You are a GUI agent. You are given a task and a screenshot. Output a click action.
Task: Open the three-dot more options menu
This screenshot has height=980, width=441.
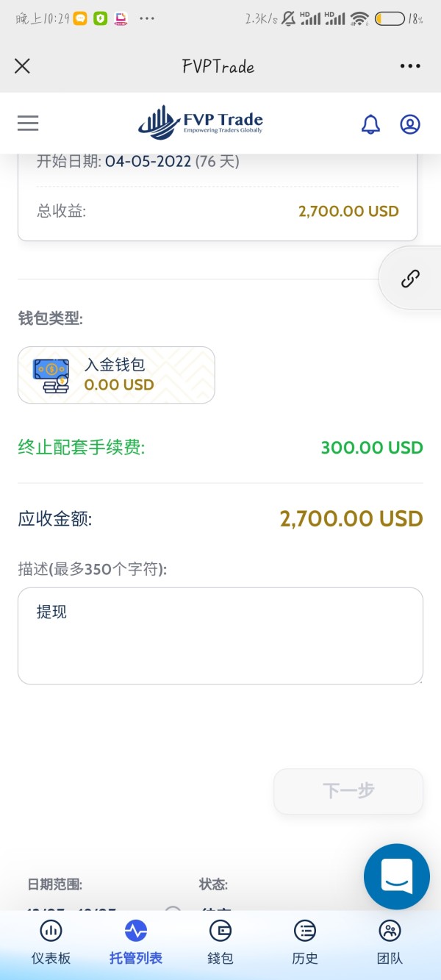click(x=410, y=66)
